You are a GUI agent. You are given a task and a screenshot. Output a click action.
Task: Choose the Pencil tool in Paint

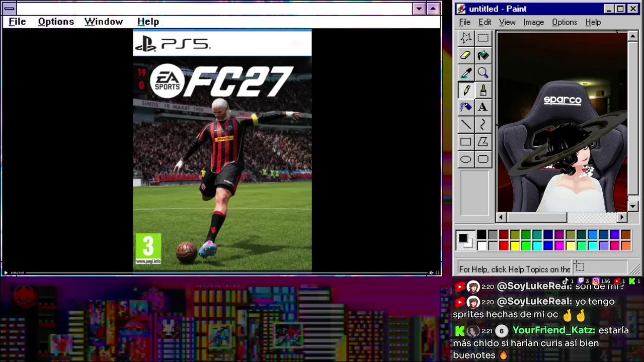pyautogui.click(x=466, y=90)
